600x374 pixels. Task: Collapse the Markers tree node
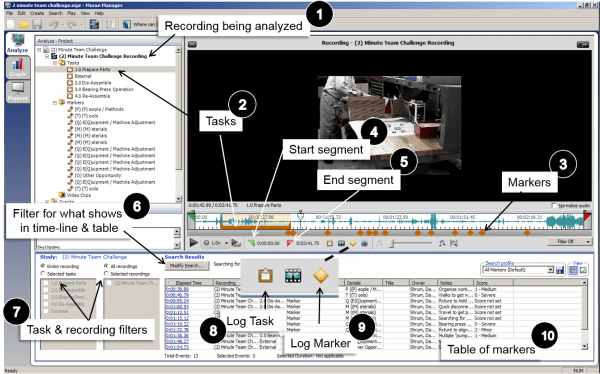click(55, 103)
